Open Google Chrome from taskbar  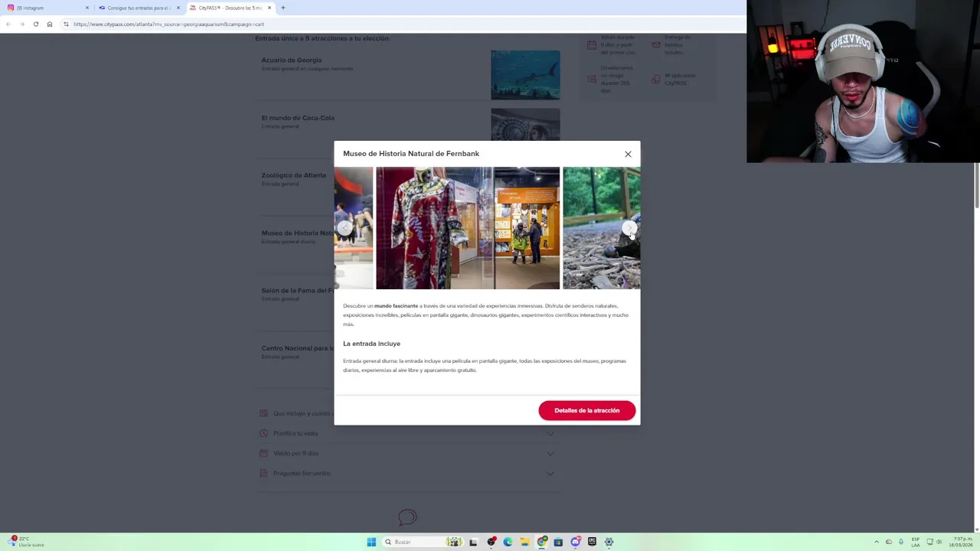542,542
